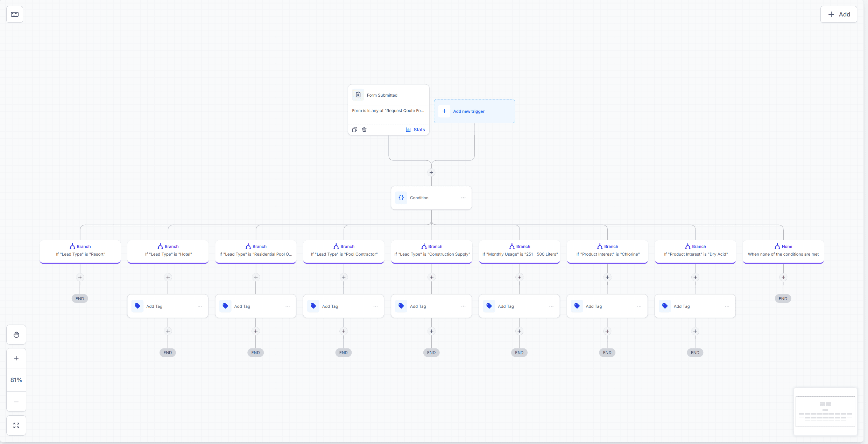This screenshot has width=868, height=444.
Task: Add a step under the Resort branch
Action: pyautogui.click(x=80, y=277)
